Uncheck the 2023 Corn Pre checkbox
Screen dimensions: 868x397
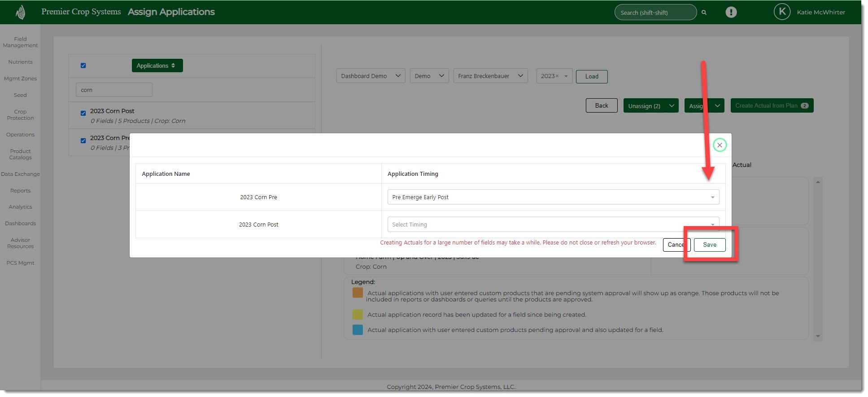pyautogui.click(x=83, y=140)
